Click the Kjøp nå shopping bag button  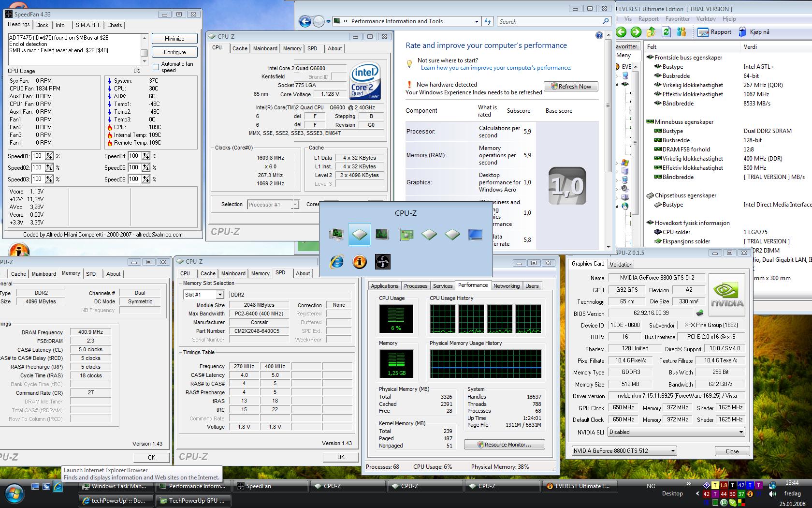tap(754, 32)
